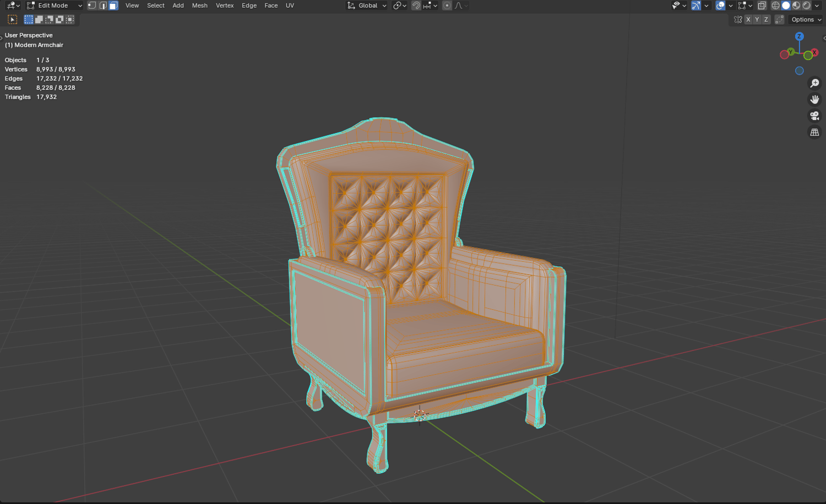Click the X axis on navigation gizmo
Image resolution: width=826 pixels, height=504 pixels.
point(814,53)
